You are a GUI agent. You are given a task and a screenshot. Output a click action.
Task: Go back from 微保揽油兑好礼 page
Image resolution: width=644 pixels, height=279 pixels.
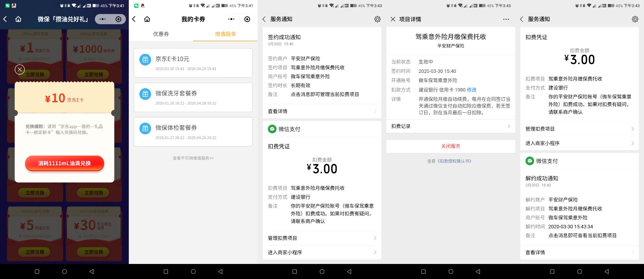[x=5, y=19]
